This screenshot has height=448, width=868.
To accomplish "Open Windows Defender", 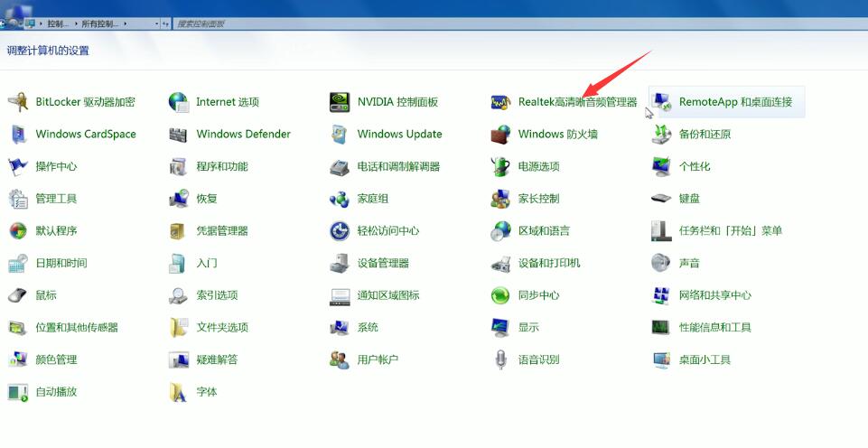I will pos(229,134).
